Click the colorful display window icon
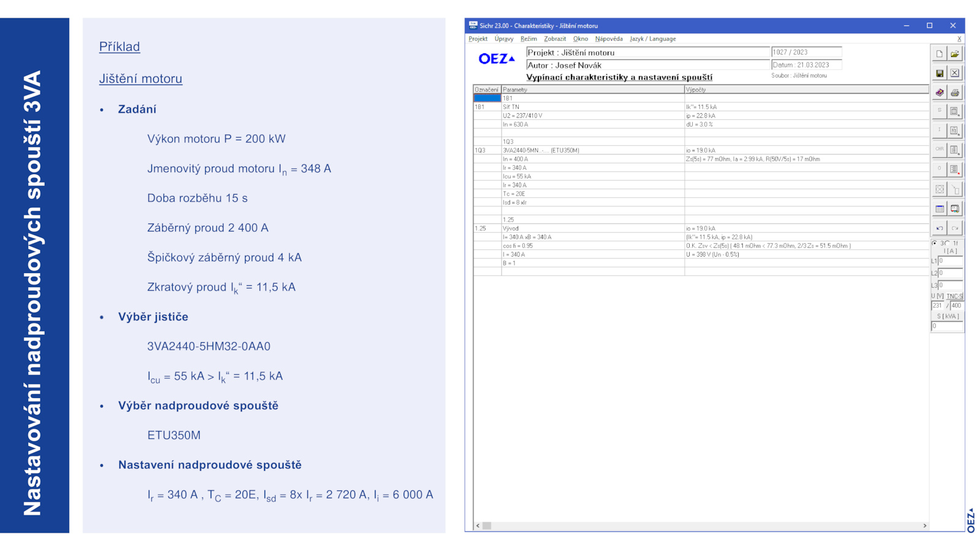The image size is (980, 551). coord(955,209)
